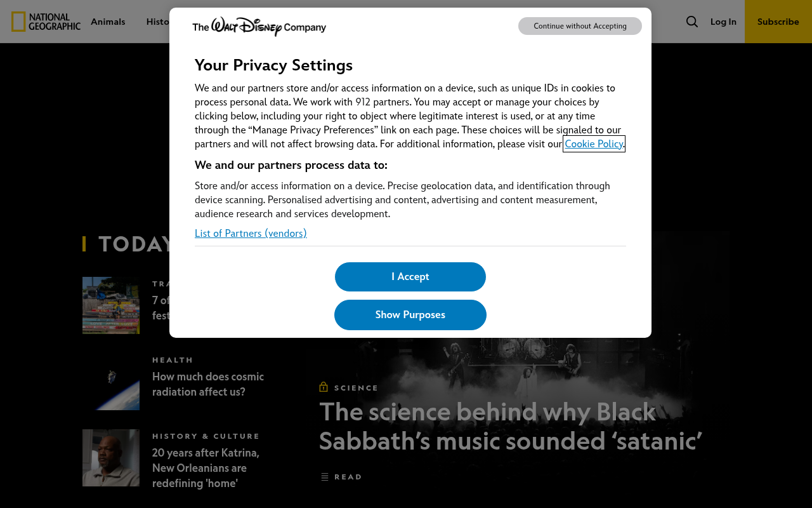
Task: Open '20 years after Katrina' article link
Action: point(206,468)
